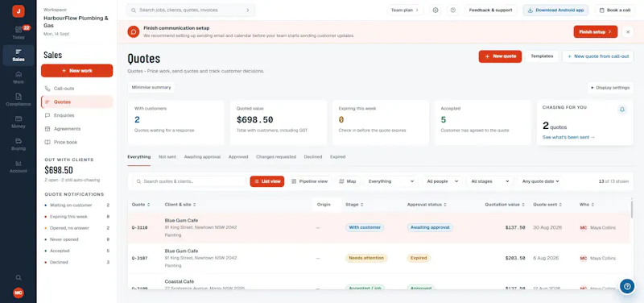Click the quotes table vertical scrollbar
This screenshot has width=644, height=303.
point(631,209)
